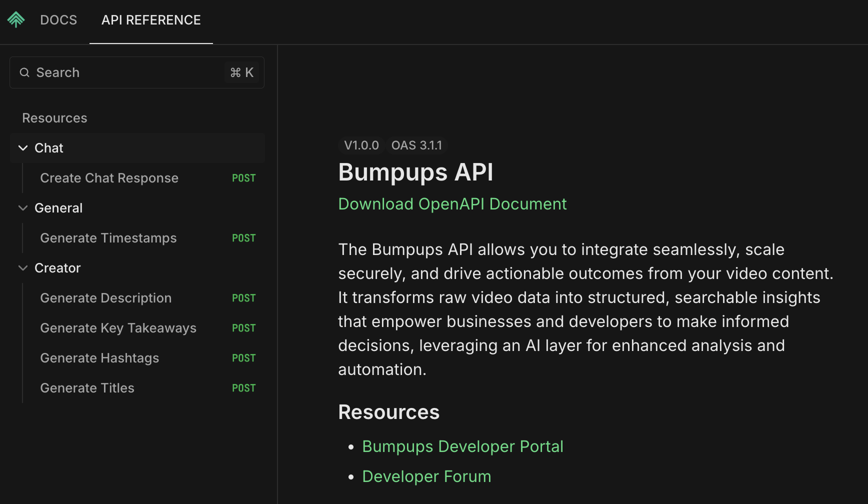Screen dimensions: 868x504
Task: Switch to the API REFERENCE tab
Action: [x=151, y=20]
